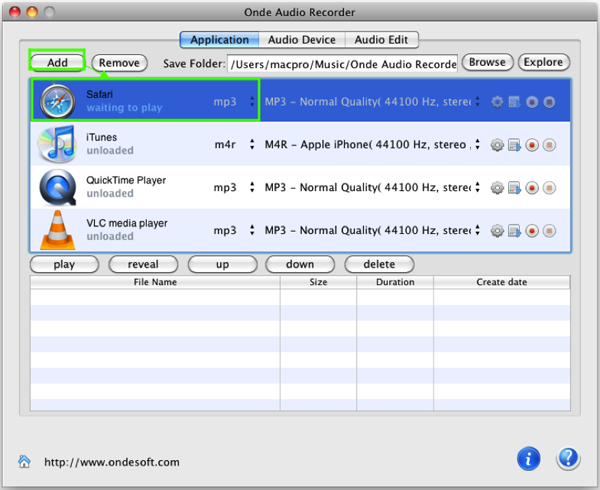Click export list icon in Safari row
This screenshot has height=490, width=600.
point(514,102)
